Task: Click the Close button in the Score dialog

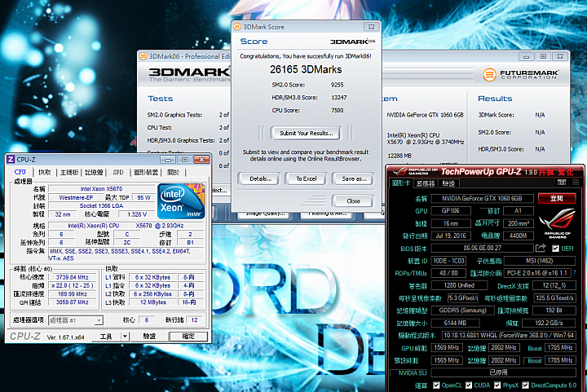Action: (x=353, y=200)
